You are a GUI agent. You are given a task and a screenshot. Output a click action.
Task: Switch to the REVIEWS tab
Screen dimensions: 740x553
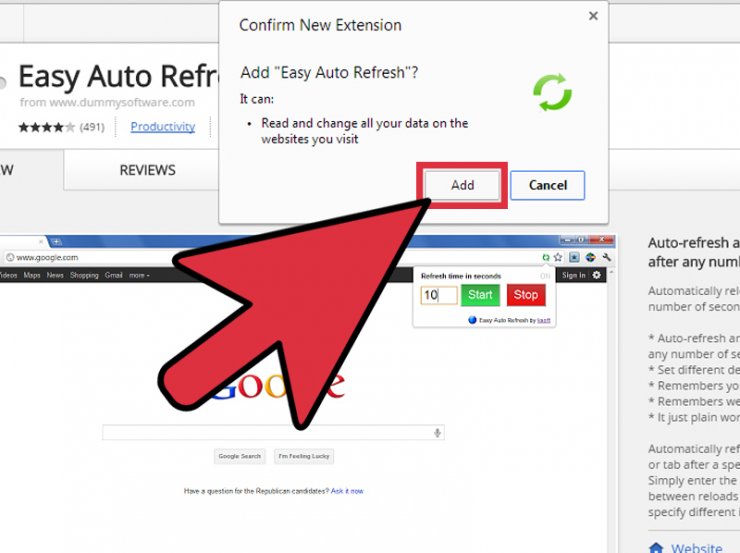click(x=147, y=170)
